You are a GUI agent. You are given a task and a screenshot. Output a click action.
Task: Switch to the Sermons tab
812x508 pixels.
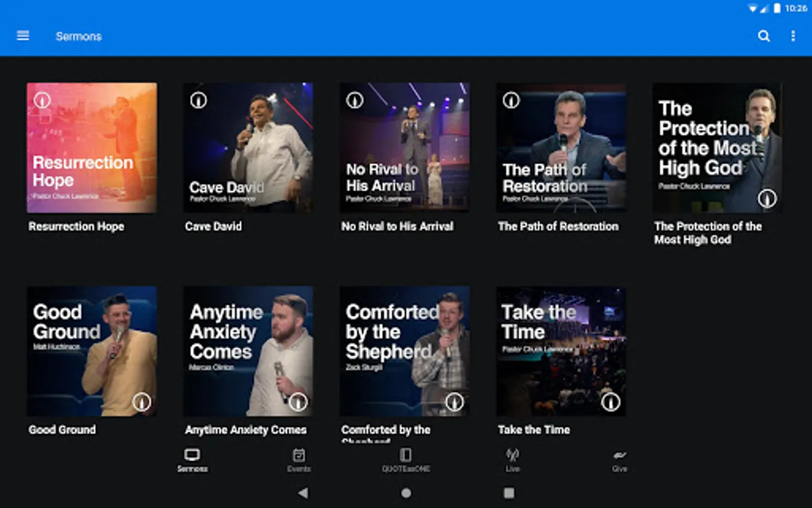click(192, 460)
